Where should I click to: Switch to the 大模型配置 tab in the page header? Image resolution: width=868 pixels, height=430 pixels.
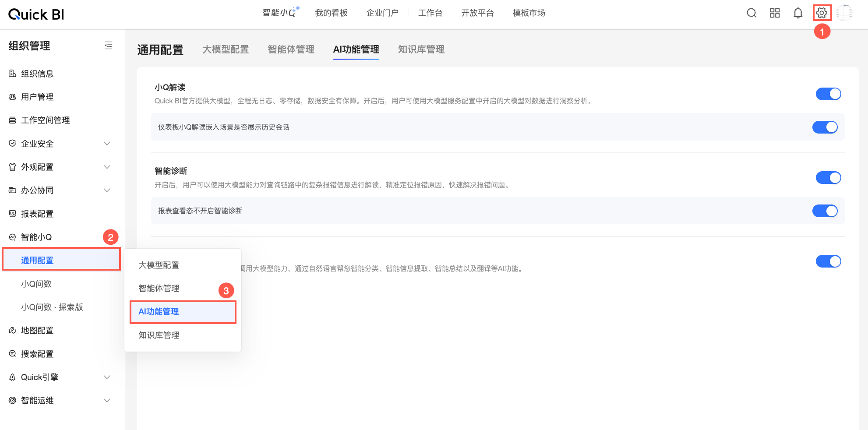coord(226,49)
